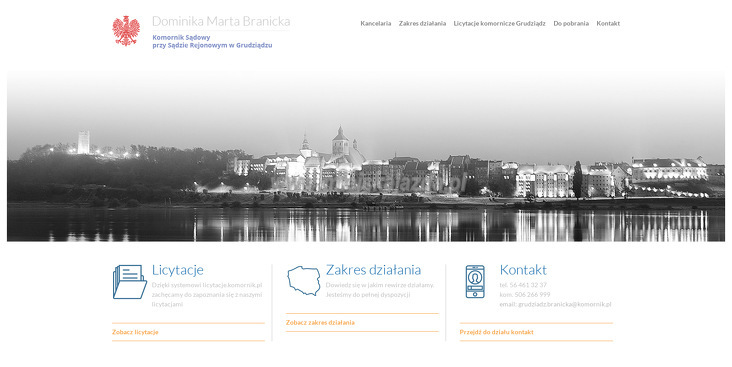Click the blue Kontakt section heading

(523, 270)
